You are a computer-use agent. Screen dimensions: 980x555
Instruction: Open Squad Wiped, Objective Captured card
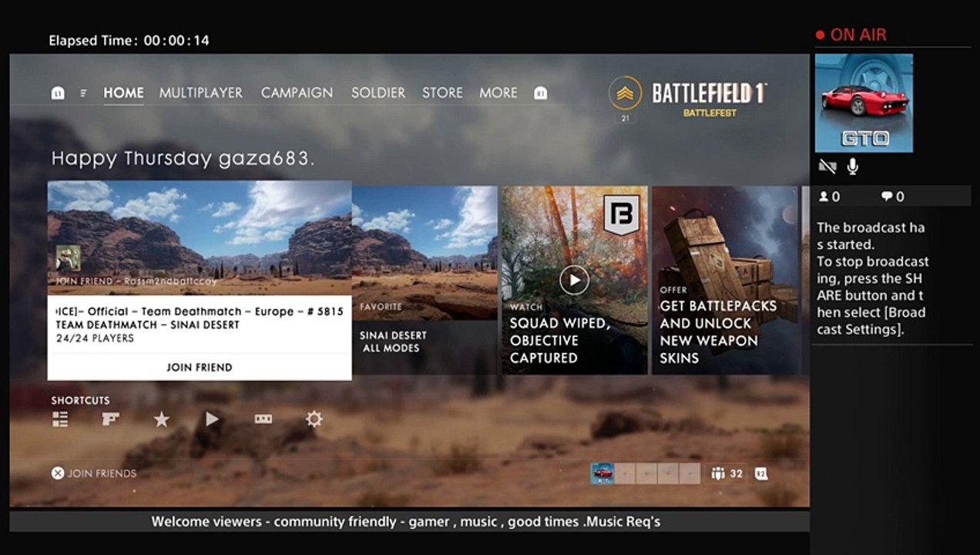[x=575, y=280]
